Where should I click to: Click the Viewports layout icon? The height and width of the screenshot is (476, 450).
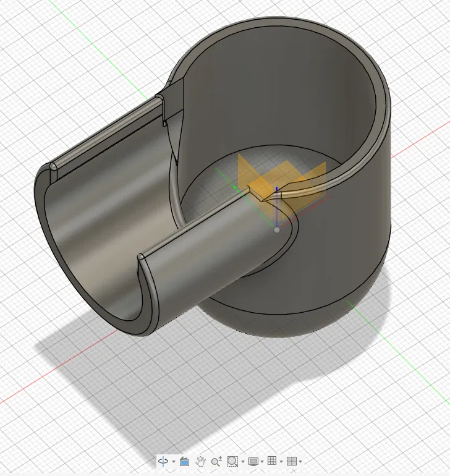pos(292,461)
